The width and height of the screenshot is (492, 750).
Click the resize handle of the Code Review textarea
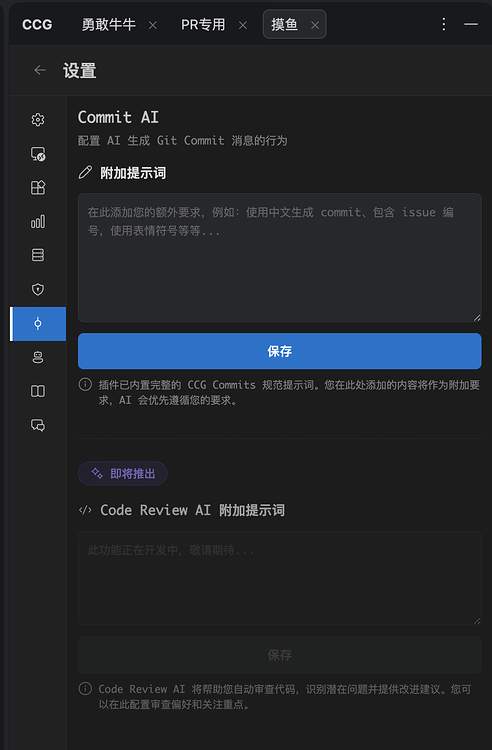pos(477,620)
